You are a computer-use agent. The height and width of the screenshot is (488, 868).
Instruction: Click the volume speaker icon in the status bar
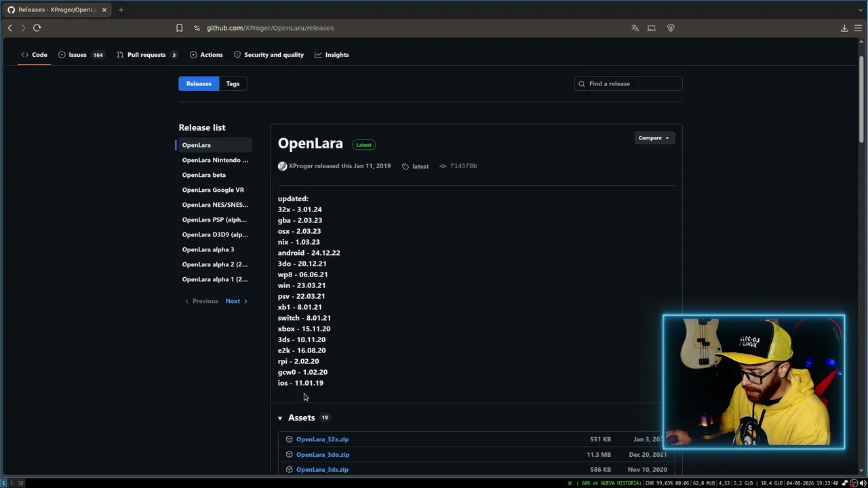tap(863, 483)
